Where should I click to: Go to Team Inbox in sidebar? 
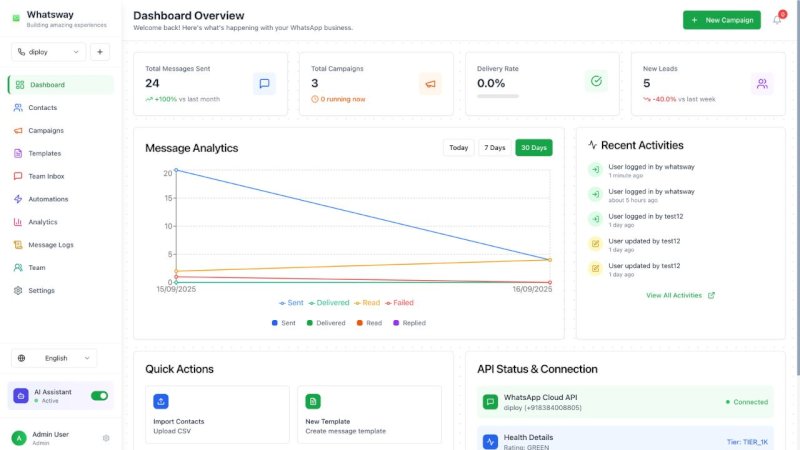46,176
